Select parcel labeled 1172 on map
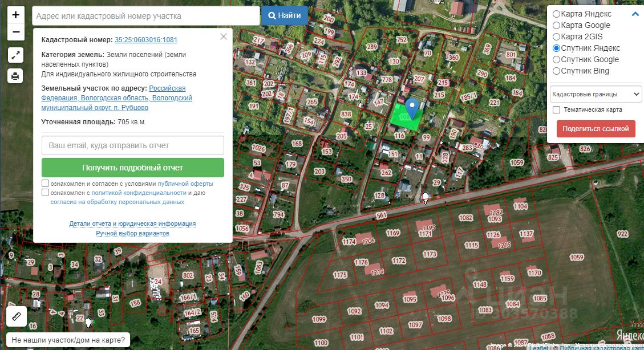Image resolution: width=644 pixels, height=350 pixels. 398,261
